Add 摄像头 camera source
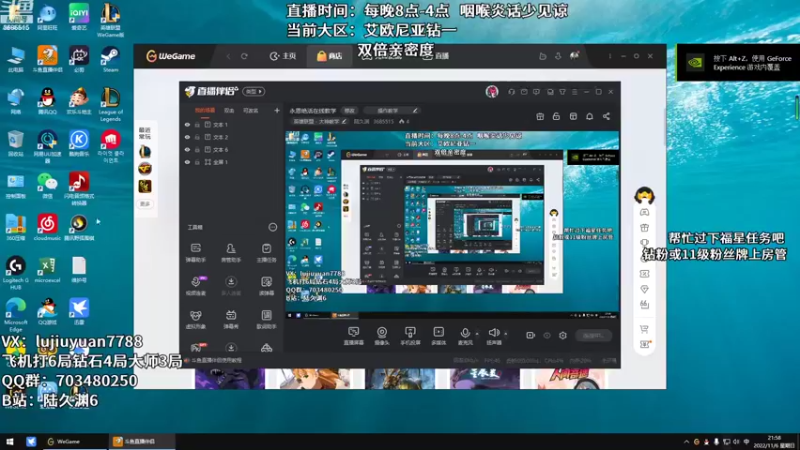The width and height of the screenshot is (800, 450). tap(382, 336)
